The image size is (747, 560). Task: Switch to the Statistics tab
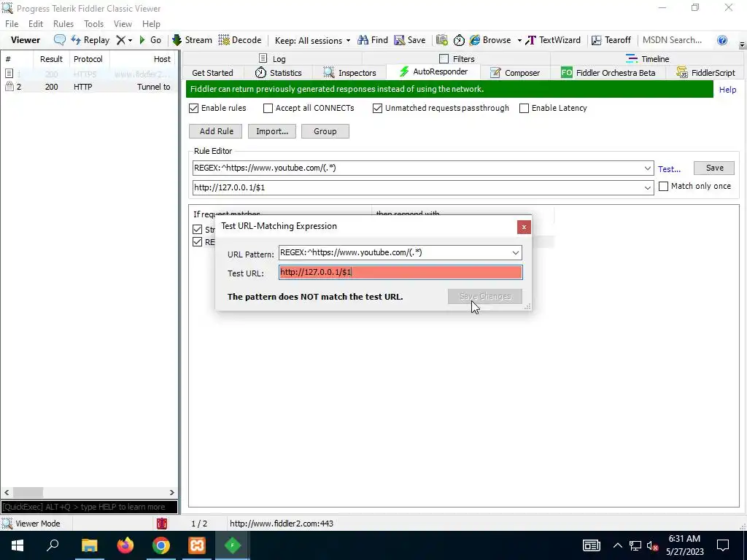pos(278,72)
